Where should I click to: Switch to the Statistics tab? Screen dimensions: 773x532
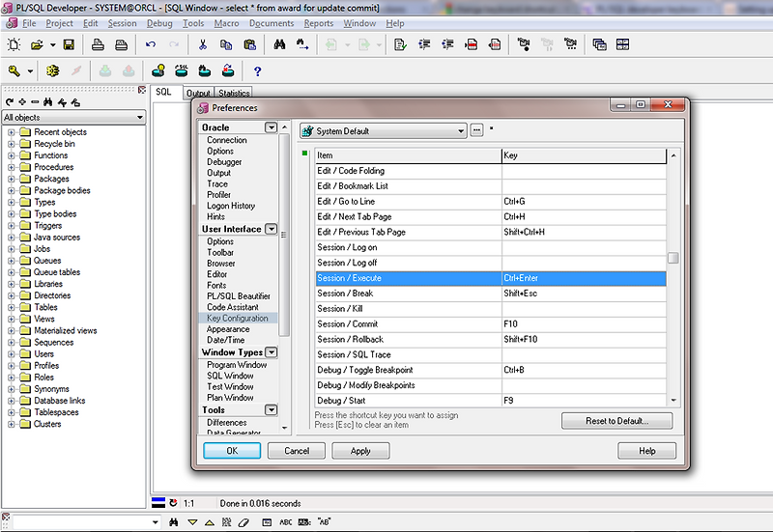pos(234,94)
